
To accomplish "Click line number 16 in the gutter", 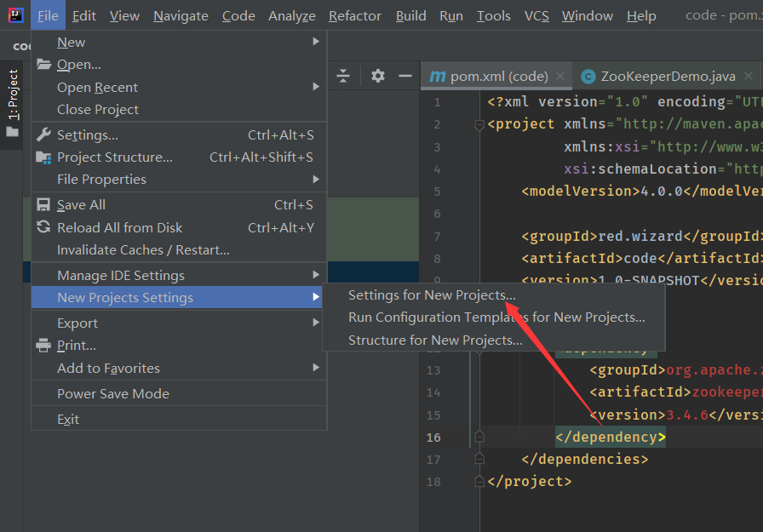I will click(433, 438).
